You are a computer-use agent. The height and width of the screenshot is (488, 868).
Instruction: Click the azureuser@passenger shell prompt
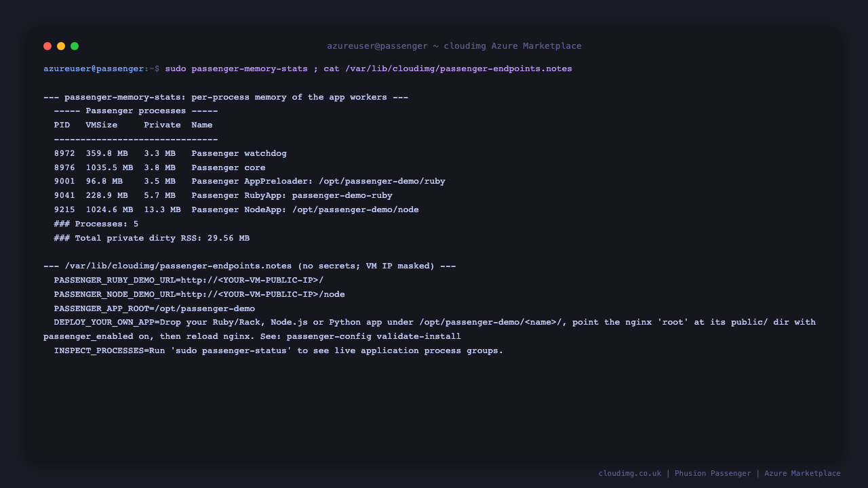click(x=102, y=68)
